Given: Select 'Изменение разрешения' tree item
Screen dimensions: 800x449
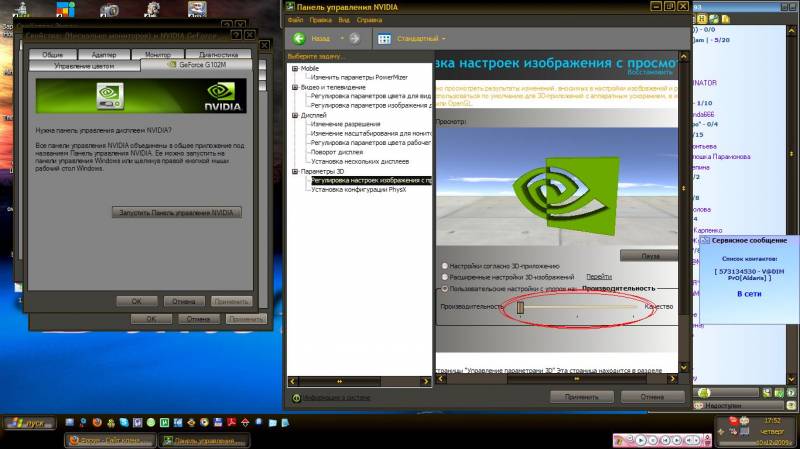Looking at the screenshot, I should pos(345,124).
